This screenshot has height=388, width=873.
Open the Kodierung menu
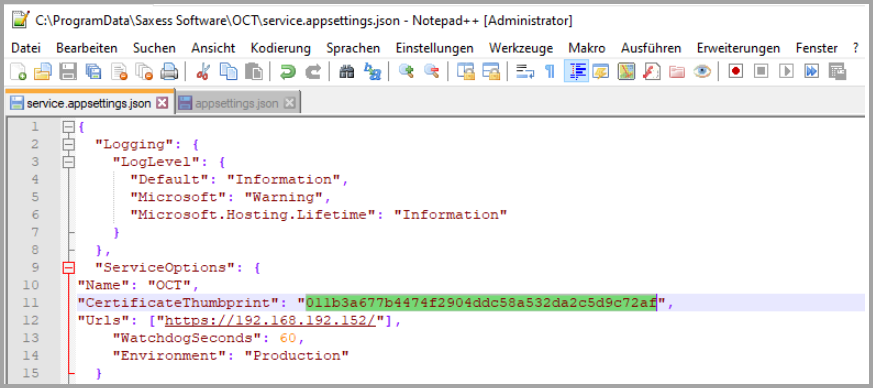pos(281,48)
